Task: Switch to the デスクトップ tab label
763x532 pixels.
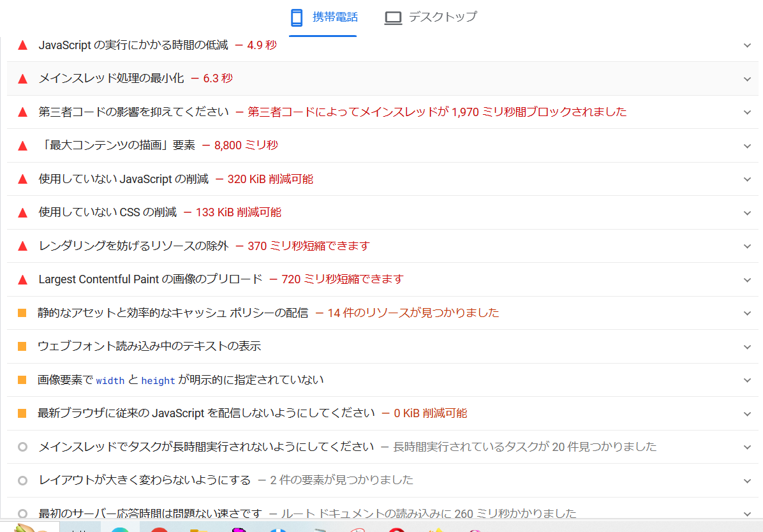Action: [442, 17]
